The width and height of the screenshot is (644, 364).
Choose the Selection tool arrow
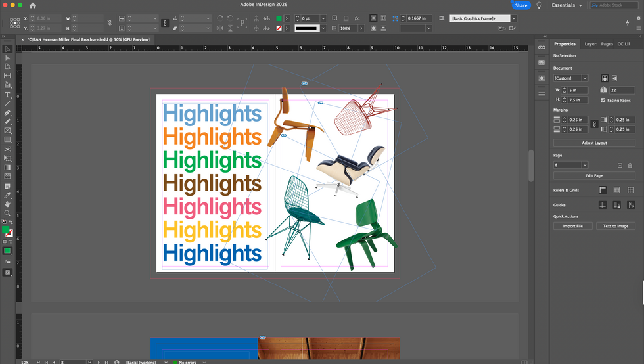coord(7,49)
